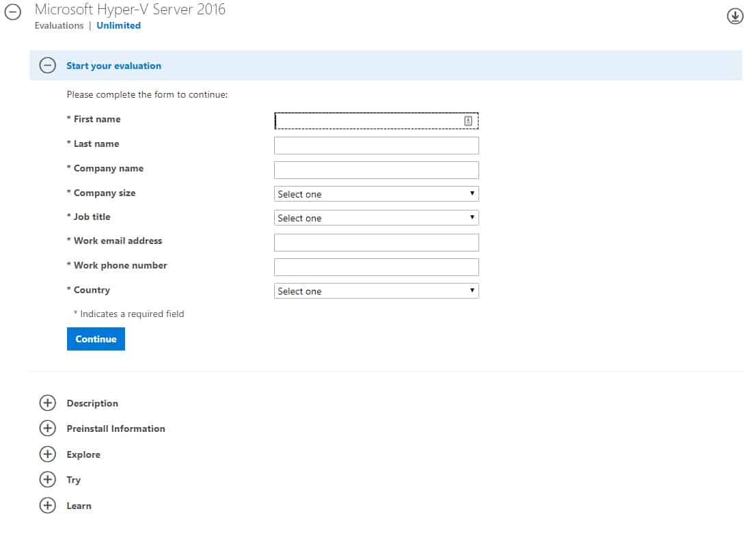756x533 pixels.
Task: Click the Learn heading text
Action: [x=79, y=506]
